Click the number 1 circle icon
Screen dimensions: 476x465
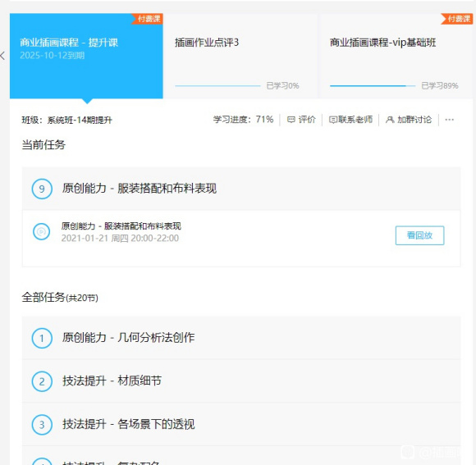(x=42, y=338)
